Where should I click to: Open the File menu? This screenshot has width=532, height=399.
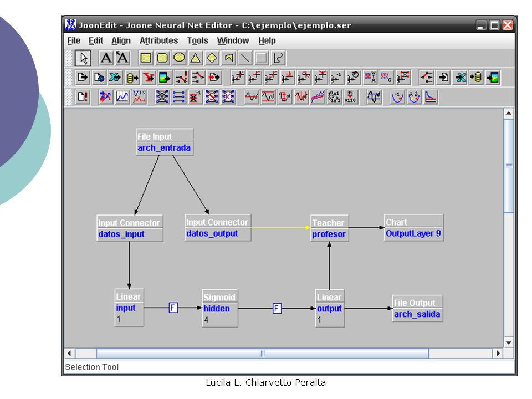coord(74,40)
